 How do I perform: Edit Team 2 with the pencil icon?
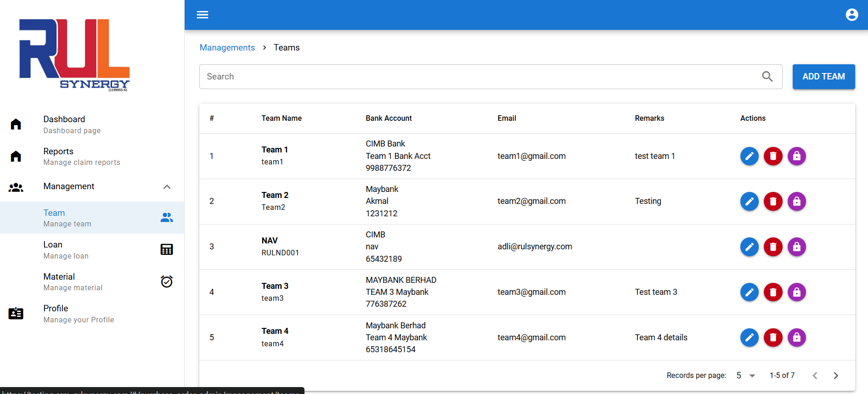750,201
